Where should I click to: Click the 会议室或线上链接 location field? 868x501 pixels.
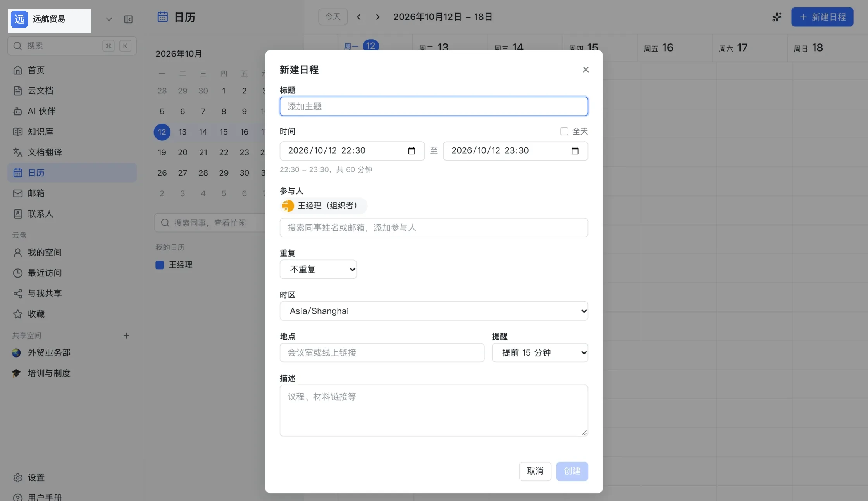pyautogui.click(x=382, y=353)
